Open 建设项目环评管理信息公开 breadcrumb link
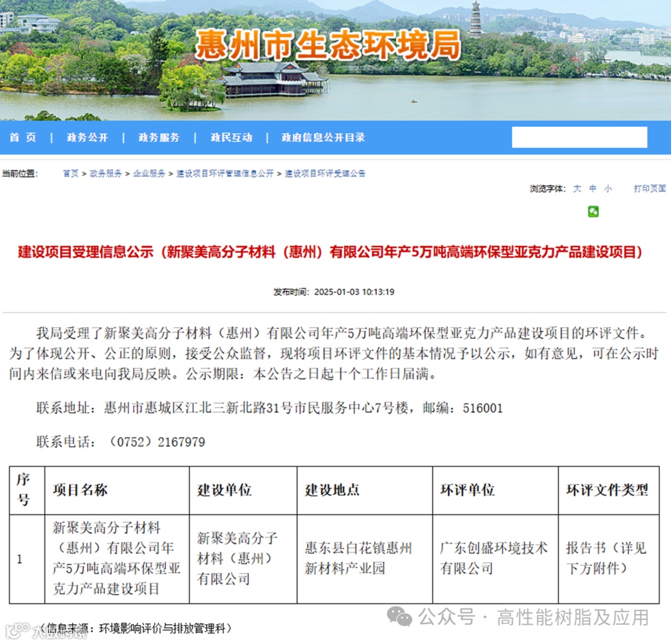This screenshot has width=671, height=644. click(x=225, y=173)
